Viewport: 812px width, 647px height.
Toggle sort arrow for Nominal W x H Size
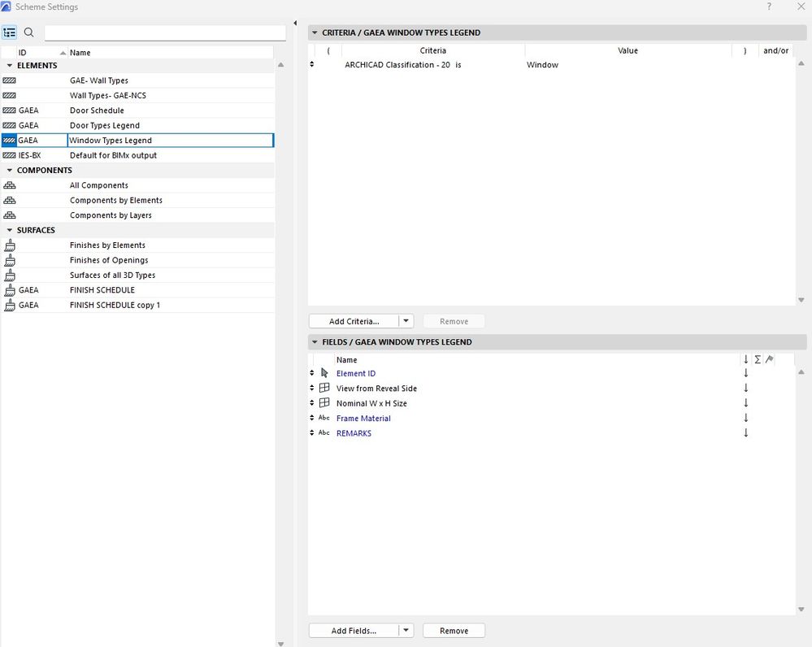[x=745, y=403]
